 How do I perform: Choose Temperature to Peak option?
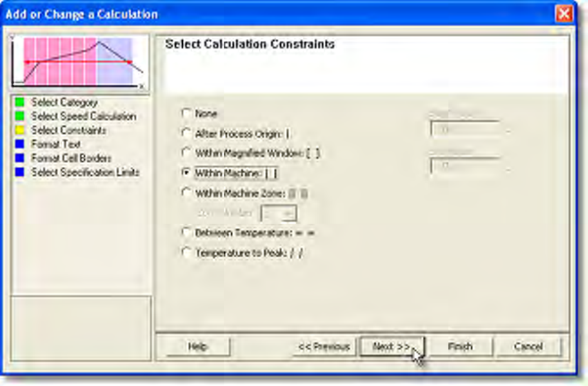[x=186, y=252]
